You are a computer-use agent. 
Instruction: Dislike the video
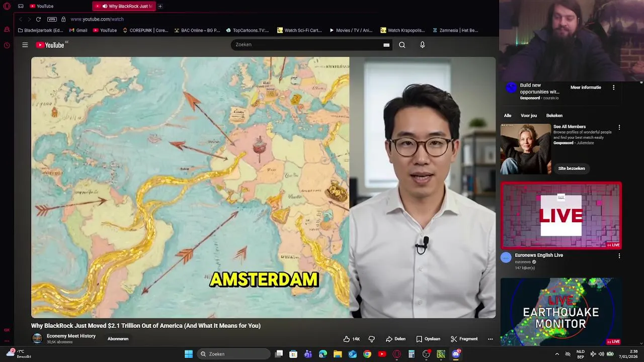tap(372, 339)
